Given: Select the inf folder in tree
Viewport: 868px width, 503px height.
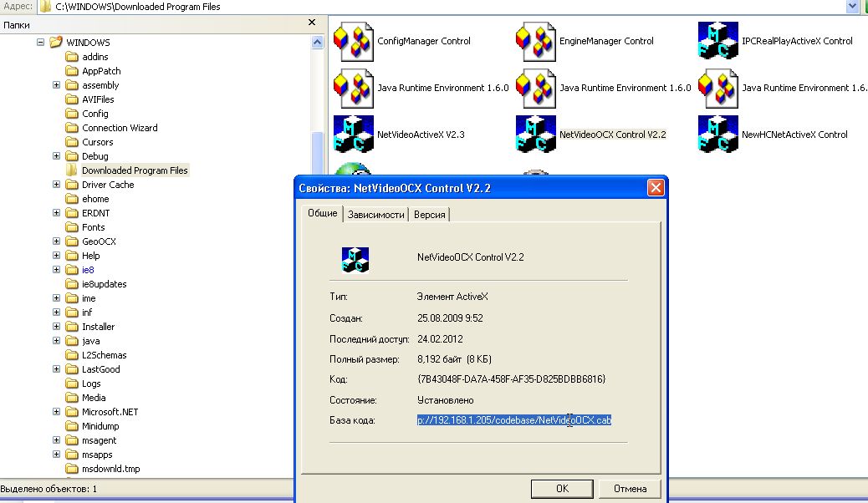Looking at the screenshot, I should pyautogui.click(x=87, y=312).
